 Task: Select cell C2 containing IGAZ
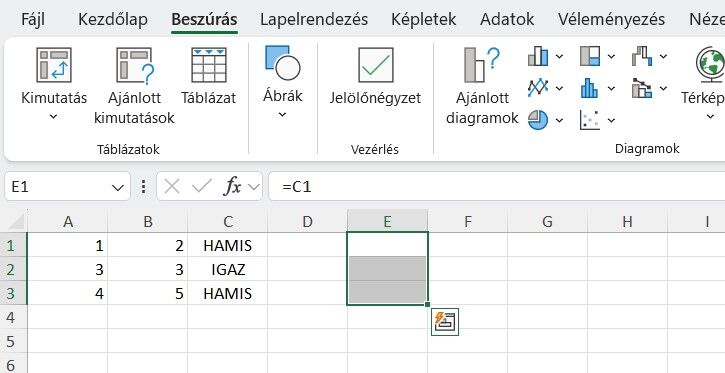[x=227, y=269]
